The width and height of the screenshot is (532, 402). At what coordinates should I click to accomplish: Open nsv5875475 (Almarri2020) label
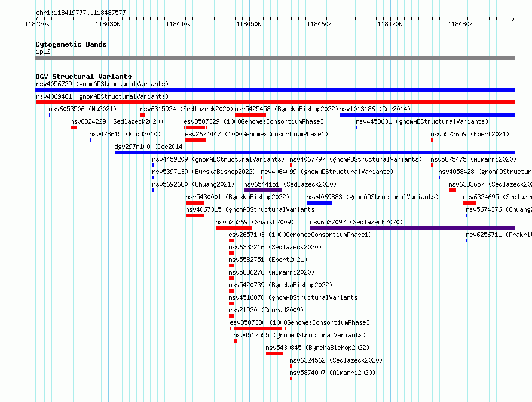pos(473,159)
